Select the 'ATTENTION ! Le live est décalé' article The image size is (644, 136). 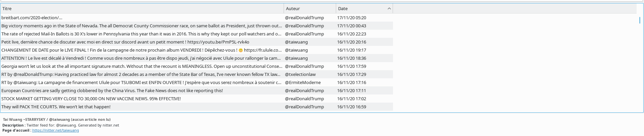tap(196, 58)
